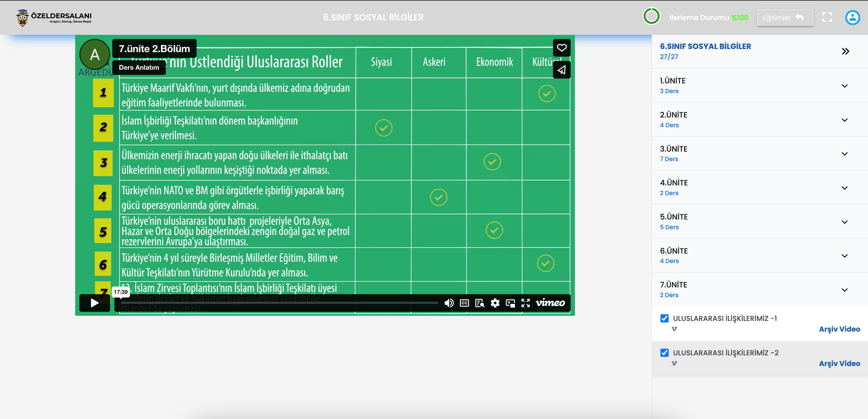Viewport: 868px width, 419px height.
Task: Like the video with heart icon
Action: coord(561,48)
